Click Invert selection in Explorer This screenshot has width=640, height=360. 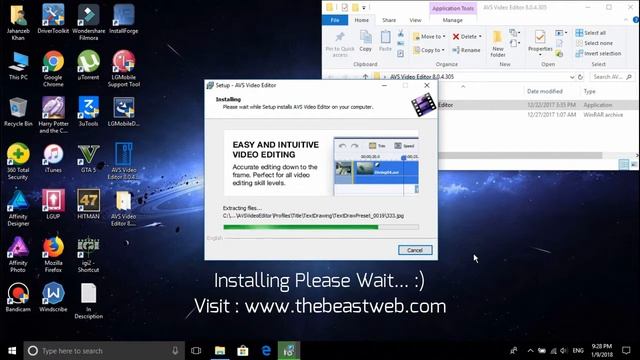tap(598, 53)
